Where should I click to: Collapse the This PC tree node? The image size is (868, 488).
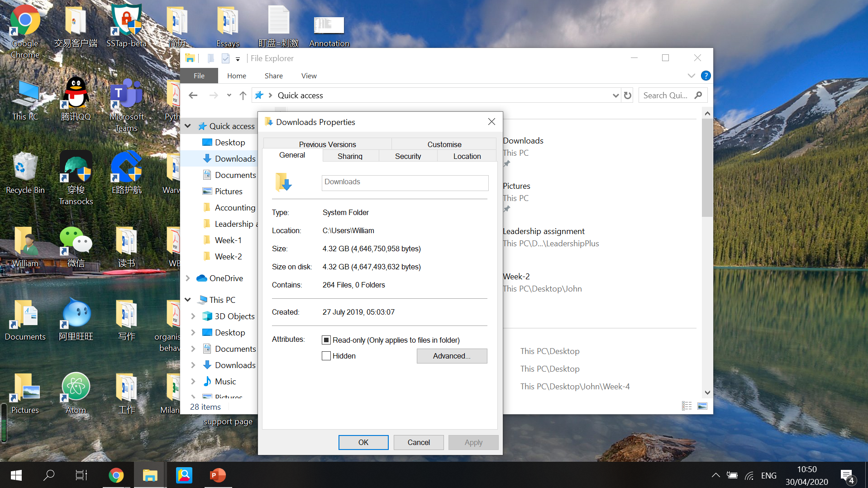pos(188,300)
